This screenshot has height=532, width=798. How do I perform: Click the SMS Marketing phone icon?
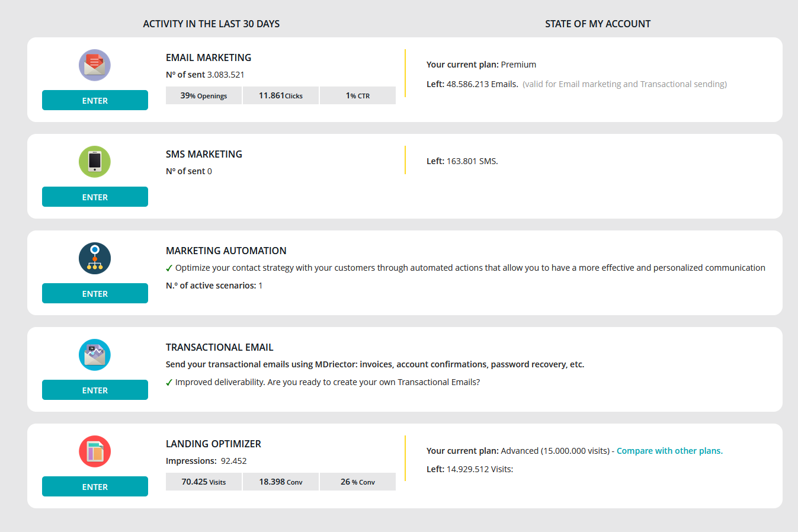pyautogui.click(x=95, y=162)
